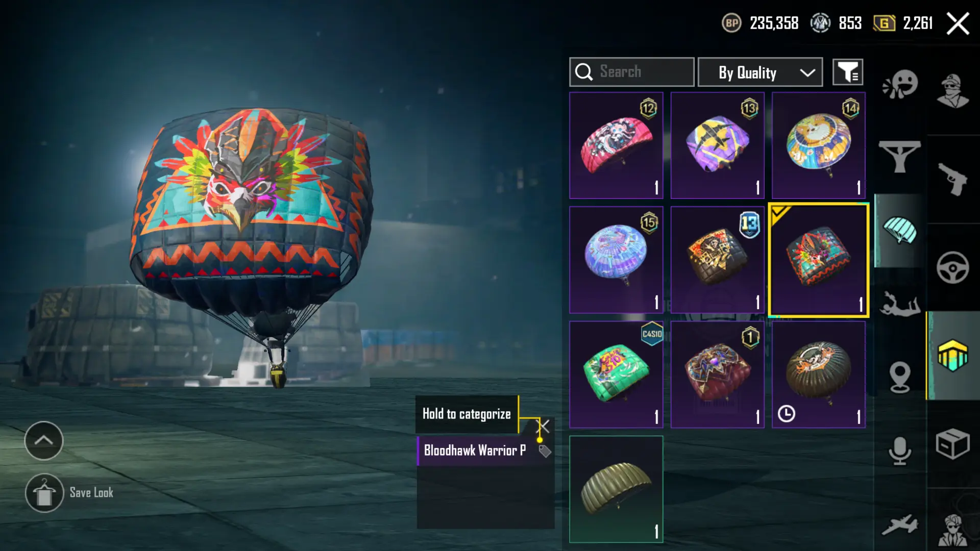Select the microphone voice pack category
Image resolution: width=980 pixels, height=551 pixels.
[900, 451]
